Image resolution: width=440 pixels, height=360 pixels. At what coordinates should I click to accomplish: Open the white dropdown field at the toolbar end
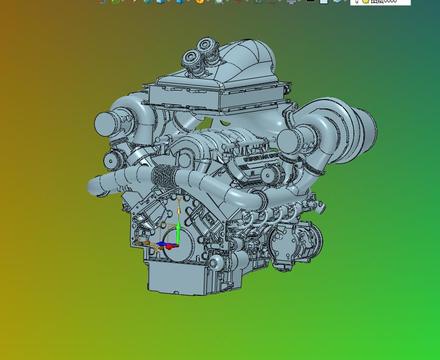(x=380, y=2)
